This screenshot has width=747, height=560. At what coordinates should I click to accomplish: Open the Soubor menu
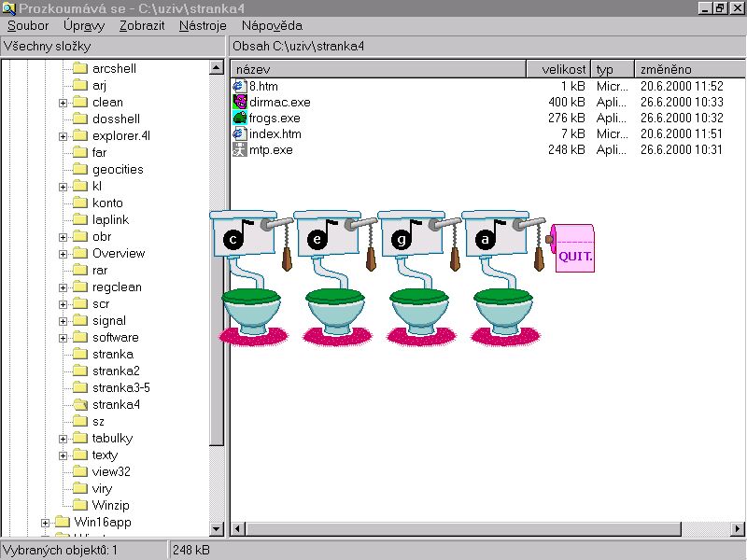[x=28, y=26]
